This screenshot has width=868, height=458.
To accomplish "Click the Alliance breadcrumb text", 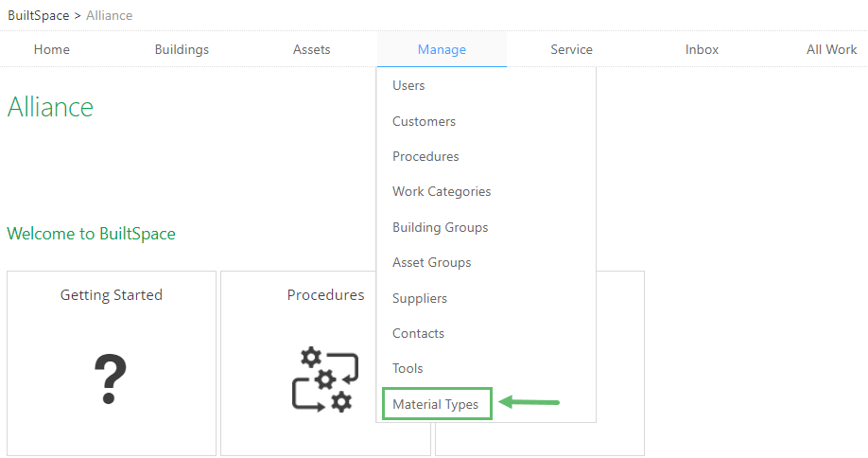I will tap(109, 15).
